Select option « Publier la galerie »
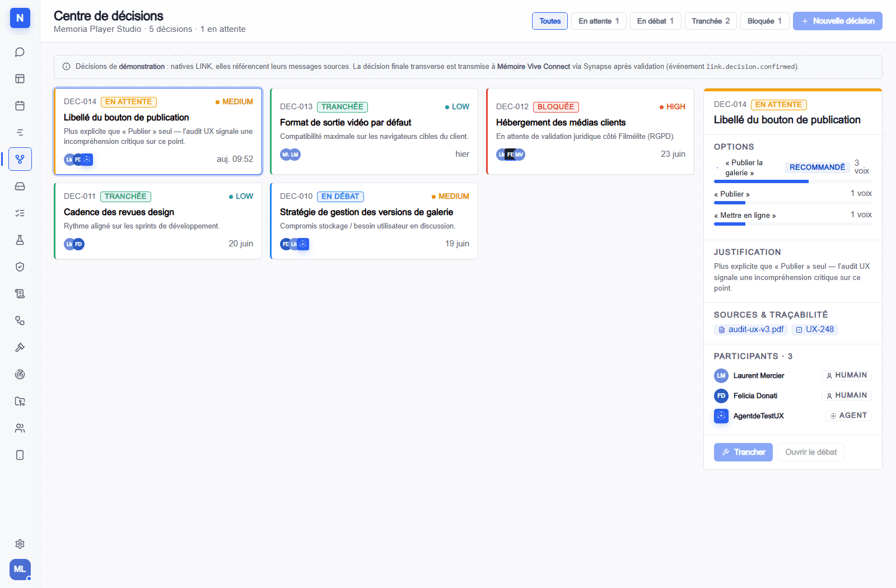The width and height of the screenshot is (896, 588). 792,170
